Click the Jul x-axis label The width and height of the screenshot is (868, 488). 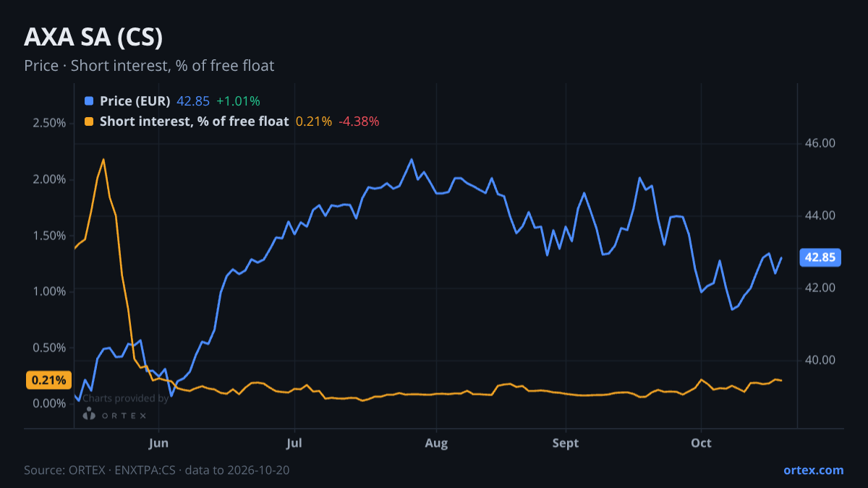294,442
